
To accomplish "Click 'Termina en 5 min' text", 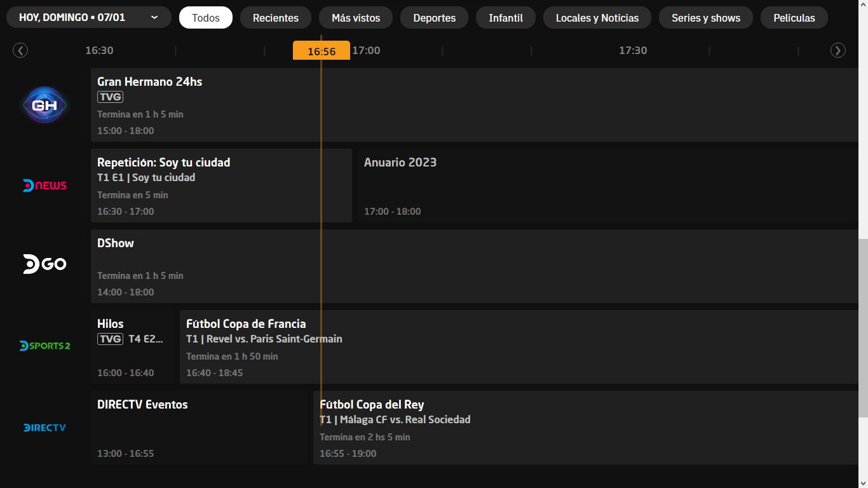I will pos(133,195).
